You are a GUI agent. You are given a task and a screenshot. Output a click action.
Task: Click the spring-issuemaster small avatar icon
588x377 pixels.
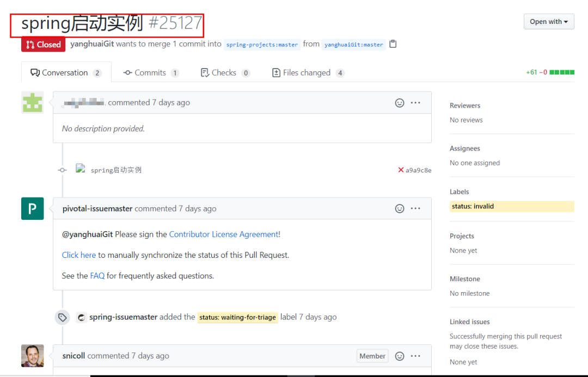tap(81, 317)
